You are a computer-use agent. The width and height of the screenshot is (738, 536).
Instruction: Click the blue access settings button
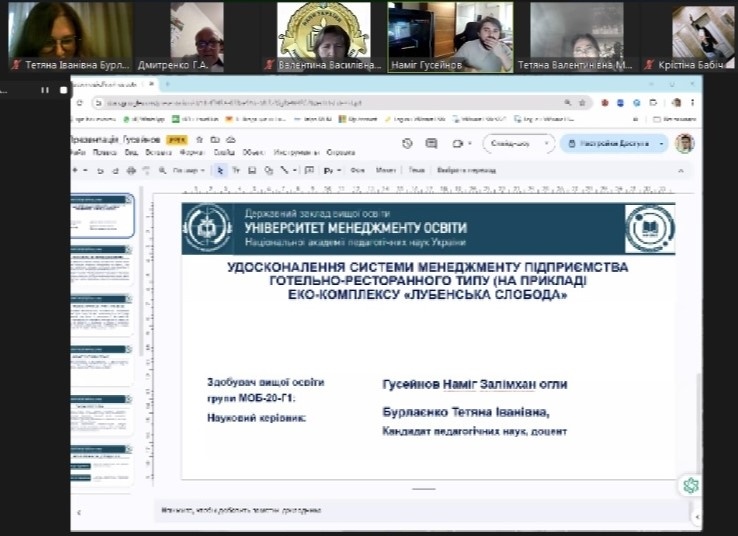tap(609, 144)
